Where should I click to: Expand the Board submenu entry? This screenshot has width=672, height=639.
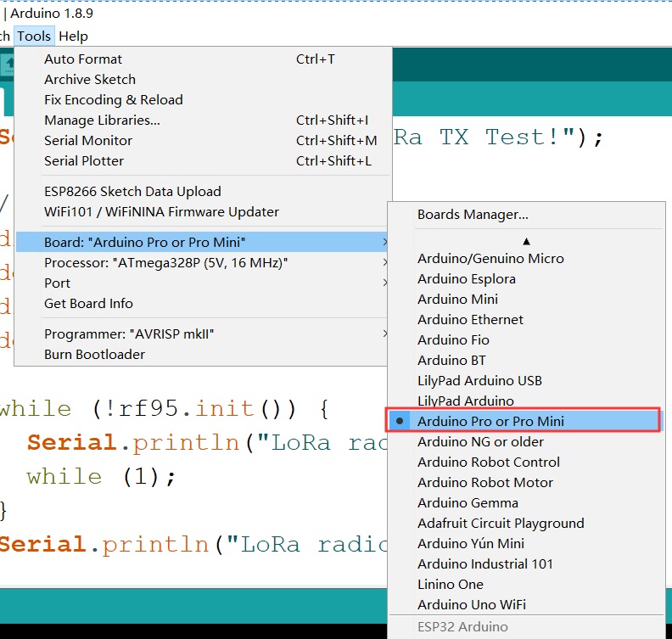pyautogui.click(x=201, y=242)
